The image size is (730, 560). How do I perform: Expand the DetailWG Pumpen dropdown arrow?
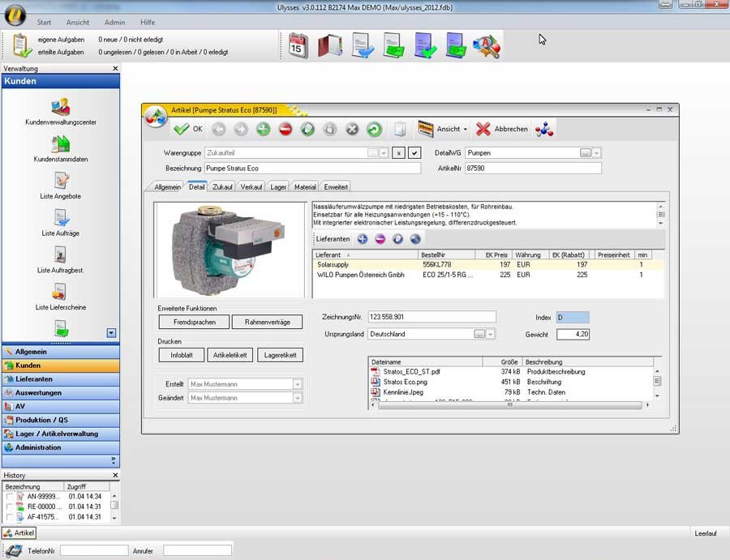[597, 152]
